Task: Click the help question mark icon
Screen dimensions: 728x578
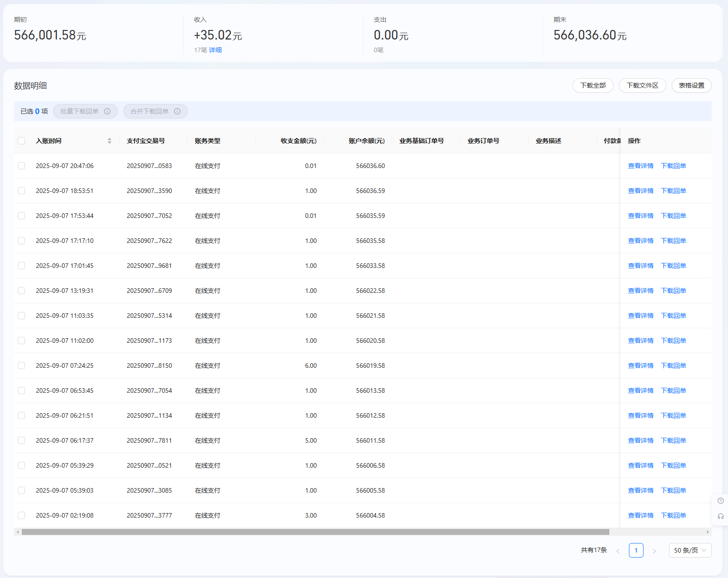Action: [x=720, y=501]
